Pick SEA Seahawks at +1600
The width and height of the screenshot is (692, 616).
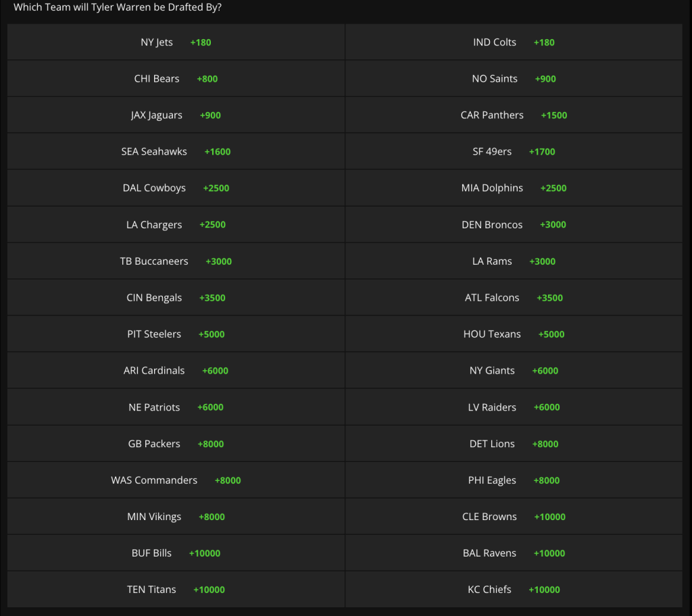pyautogui.click(x=176, y=151)
